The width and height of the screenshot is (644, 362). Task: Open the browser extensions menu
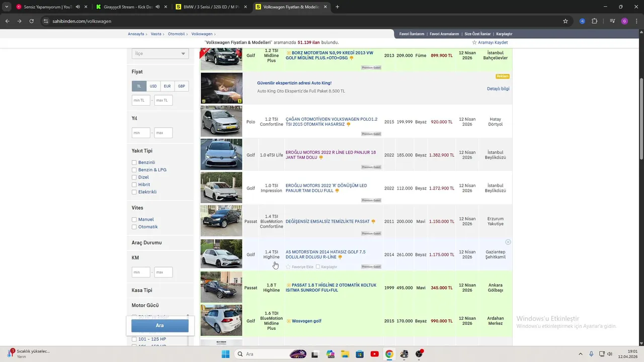594,21
